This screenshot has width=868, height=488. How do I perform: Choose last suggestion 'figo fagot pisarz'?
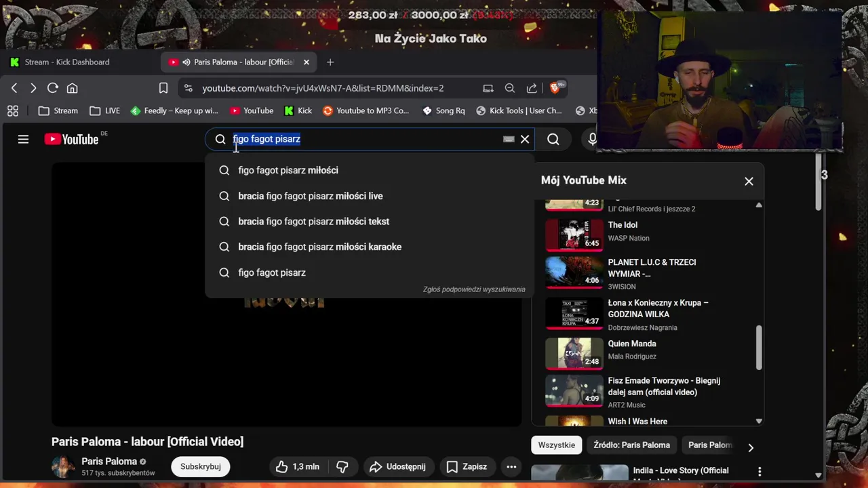point(370,272)
